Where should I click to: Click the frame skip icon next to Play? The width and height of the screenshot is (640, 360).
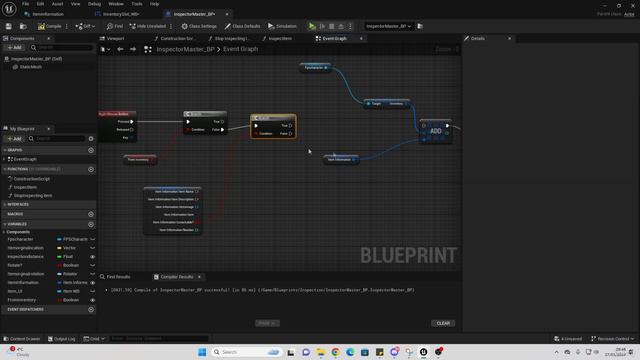tap(322, 26)
